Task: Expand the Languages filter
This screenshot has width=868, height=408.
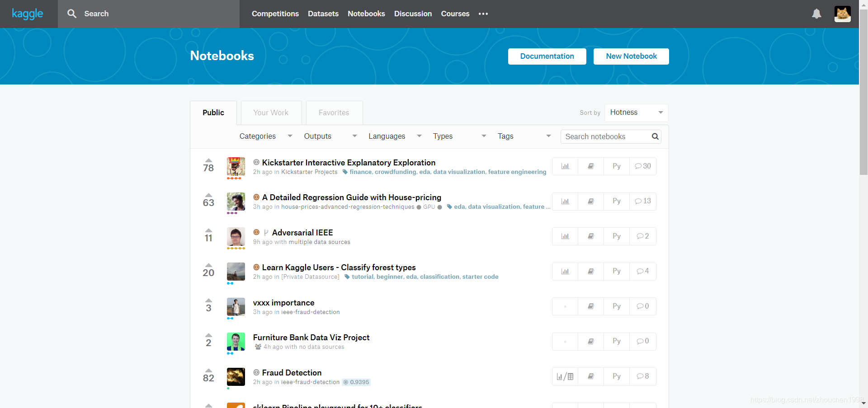Action: coord(395,136)
